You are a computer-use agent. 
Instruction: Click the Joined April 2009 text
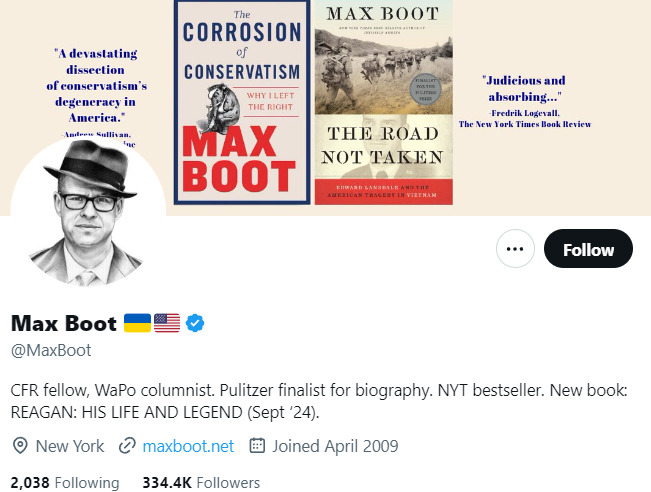point(334,446)
